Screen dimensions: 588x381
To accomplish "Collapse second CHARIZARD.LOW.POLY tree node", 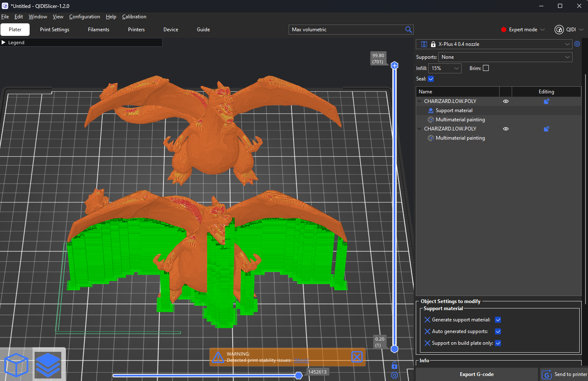I will tap(420, 129).
